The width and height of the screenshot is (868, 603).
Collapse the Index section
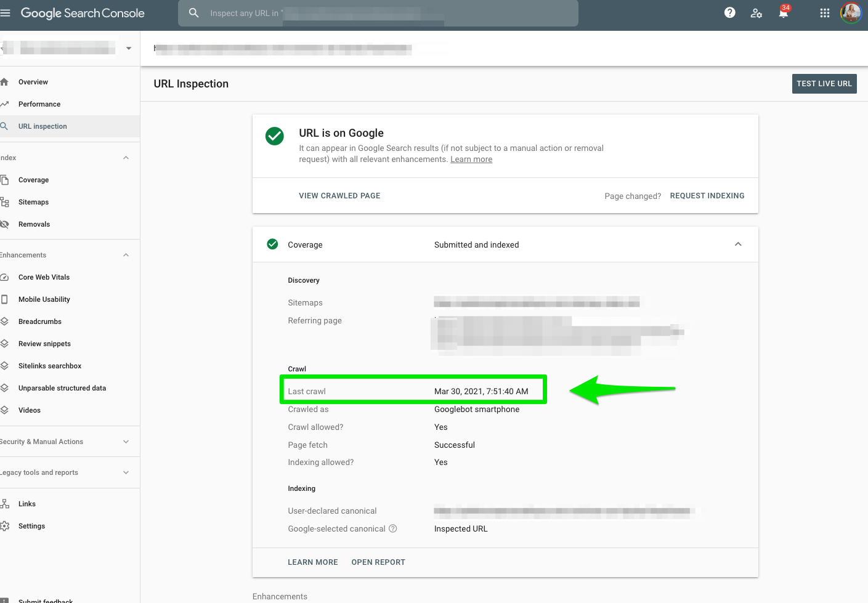(x=126, y=158)
